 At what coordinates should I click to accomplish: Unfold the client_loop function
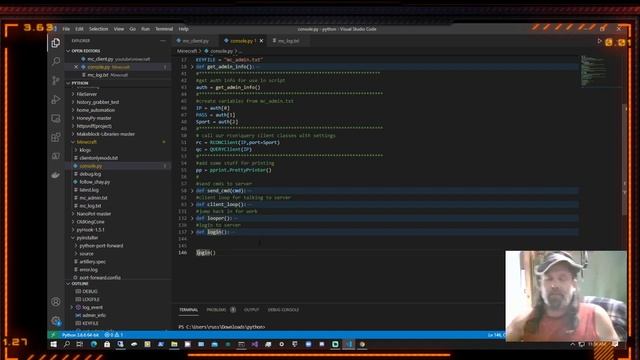point(192,204)
